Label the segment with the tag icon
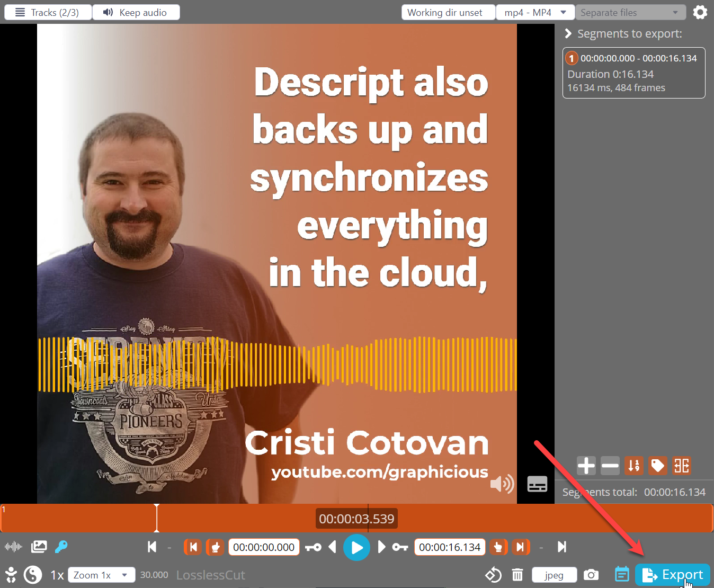 [658, 466]
